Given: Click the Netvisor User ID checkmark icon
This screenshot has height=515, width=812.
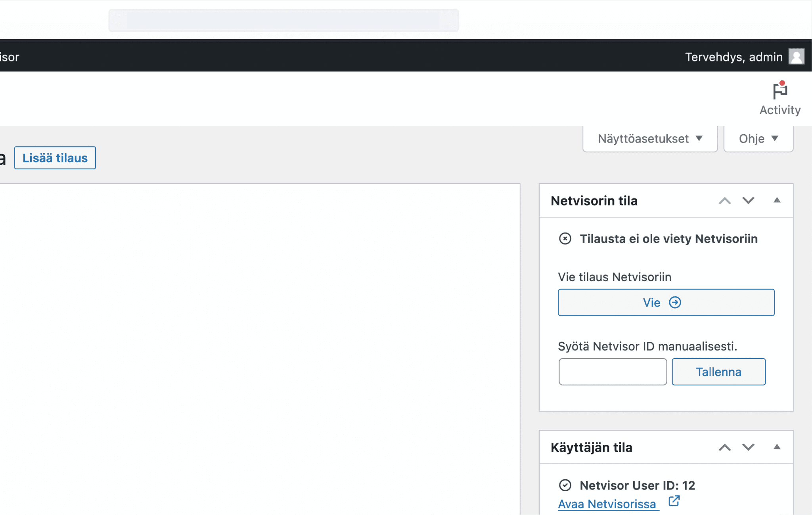Looking at the screenshot, I should coord(565,485).
